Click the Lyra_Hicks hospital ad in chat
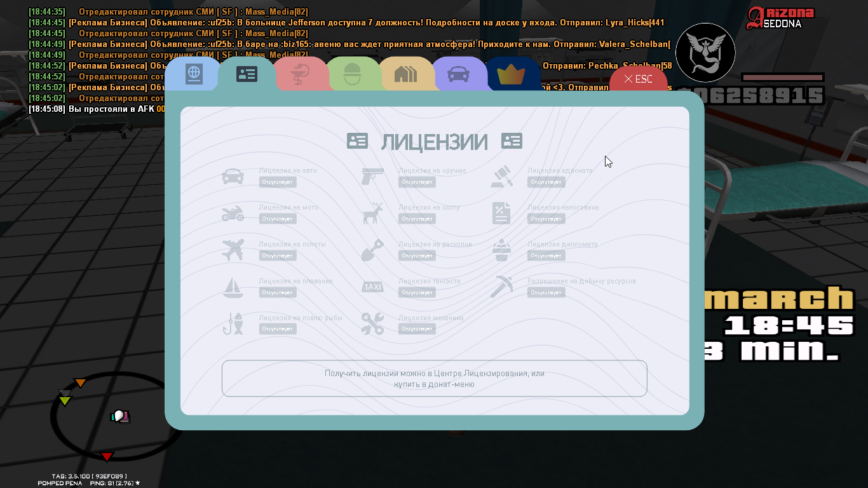868x488 pixels. pos(346,23)
